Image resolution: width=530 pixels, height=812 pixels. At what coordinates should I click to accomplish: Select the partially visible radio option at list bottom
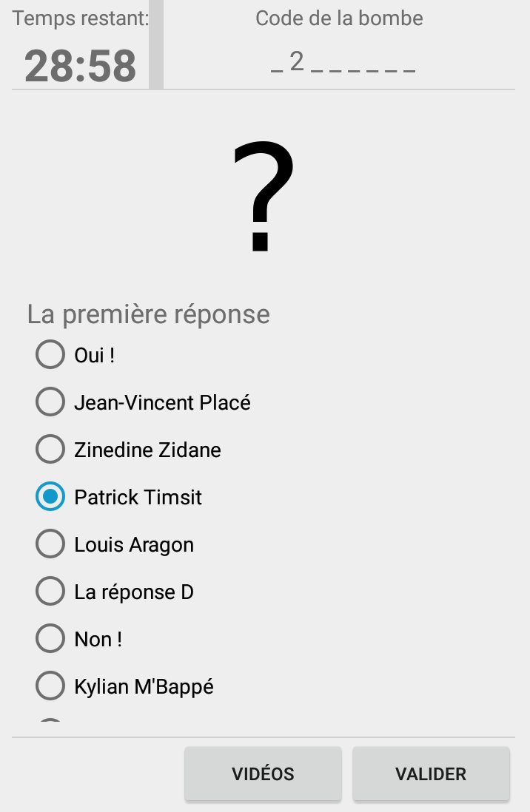(x=50, y=720)
